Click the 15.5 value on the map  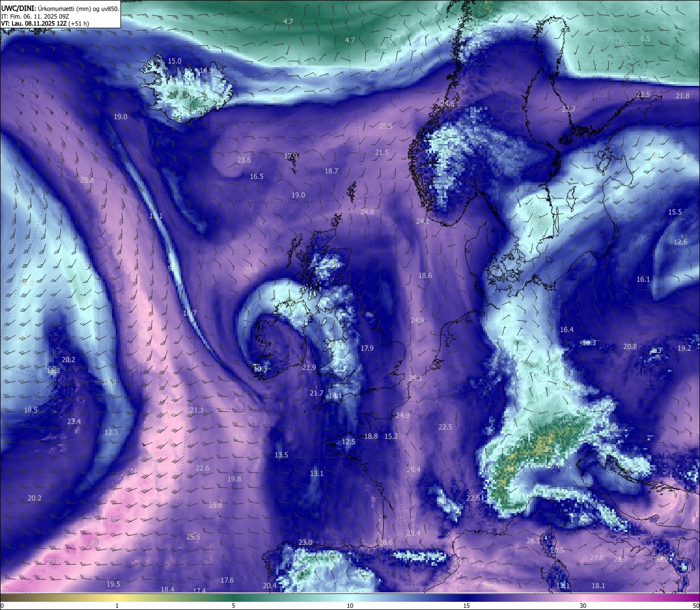click(675, 212)
